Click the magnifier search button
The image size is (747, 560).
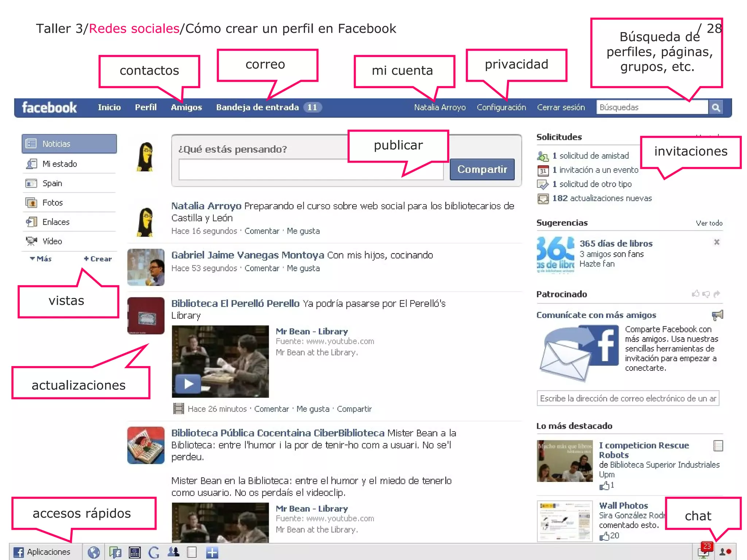716,108
